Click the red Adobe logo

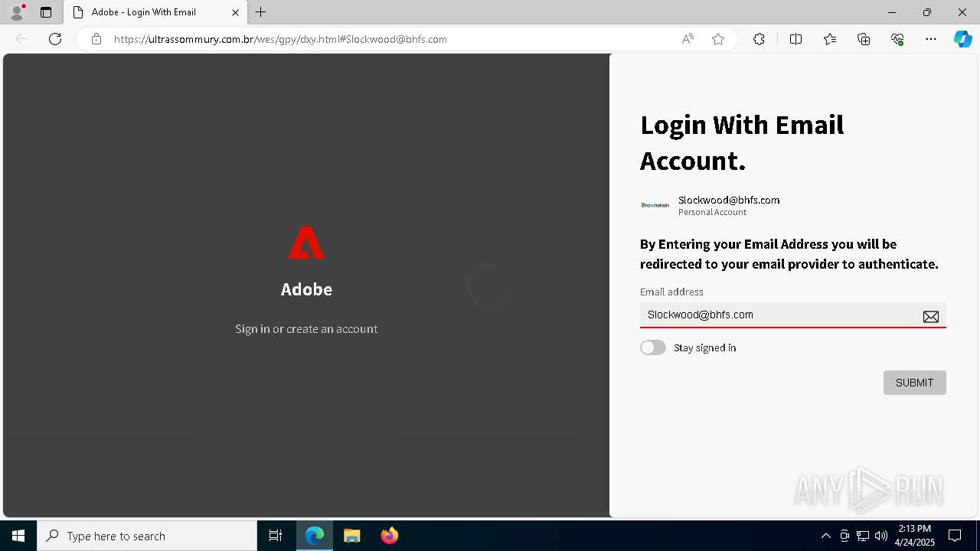point(306,243)
